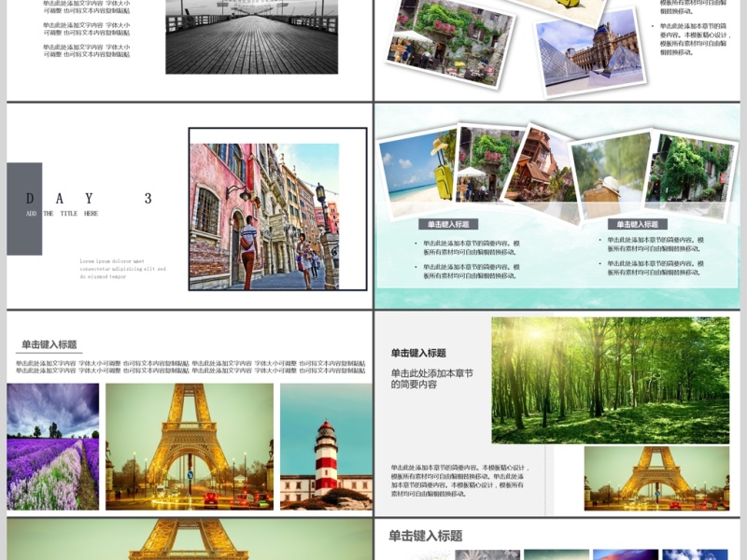Select the small Eiffel Tower photo below the forest
Viewport: 747px width, 560px height.
pos(656,478)
